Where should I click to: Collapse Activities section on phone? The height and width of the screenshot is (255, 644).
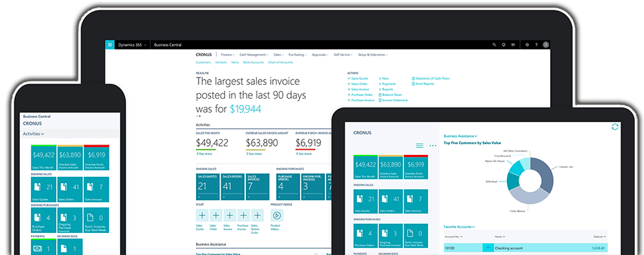[x=34, y=134]
